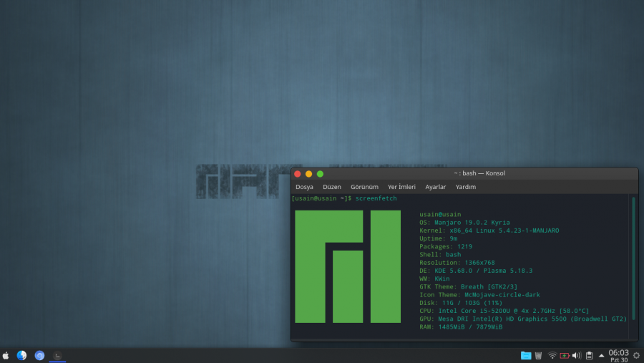Click the Konsole terminal vertical scrollbar

tap(633, 265)
